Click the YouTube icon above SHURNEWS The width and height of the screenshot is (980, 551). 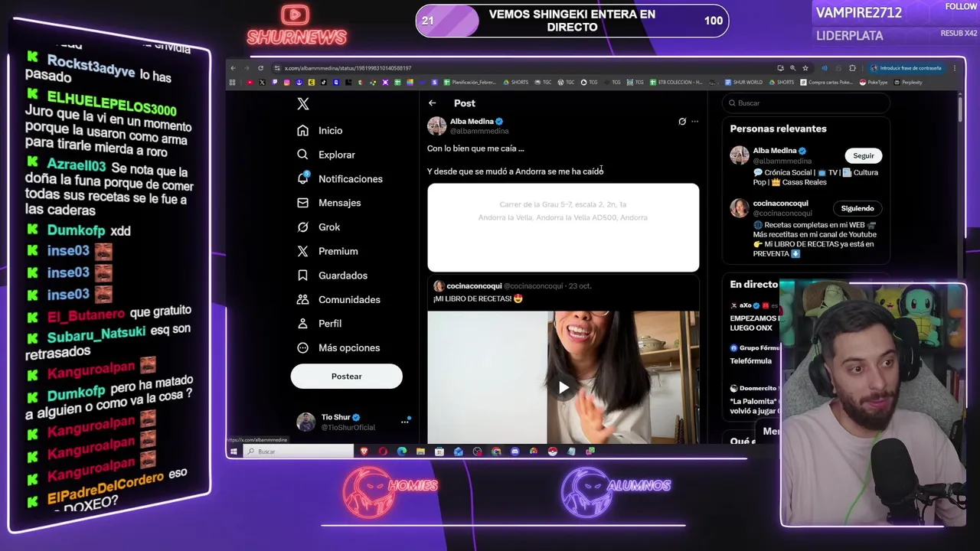(x=295, y=15)
